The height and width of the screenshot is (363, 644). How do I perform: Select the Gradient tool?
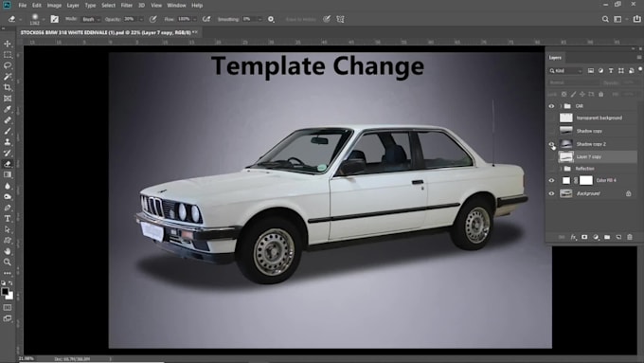(x=8, y=174)
